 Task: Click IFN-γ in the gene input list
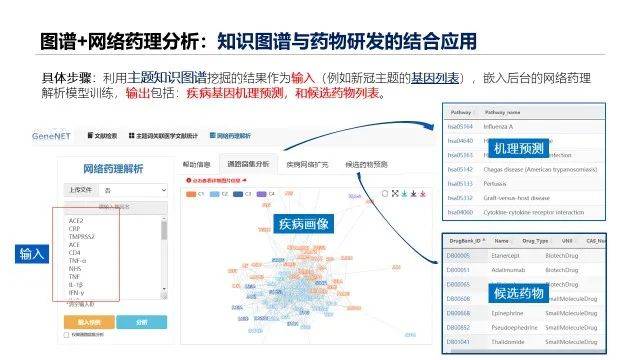(76, 293)
